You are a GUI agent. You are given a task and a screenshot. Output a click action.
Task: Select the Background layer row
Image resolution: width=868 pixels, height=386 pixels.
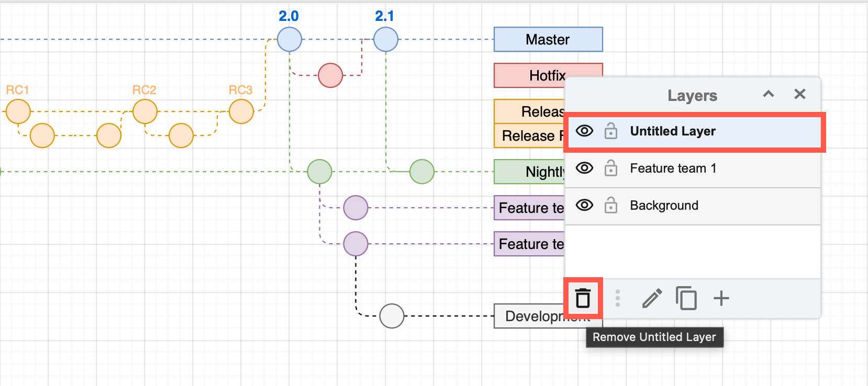pos(664,206)
